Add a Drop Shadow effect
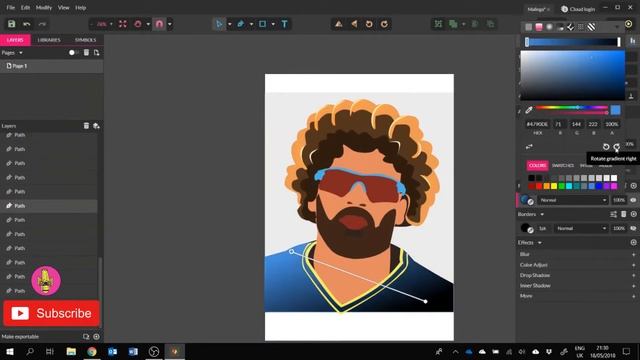The image size is (640, 360). pos(633,275)
